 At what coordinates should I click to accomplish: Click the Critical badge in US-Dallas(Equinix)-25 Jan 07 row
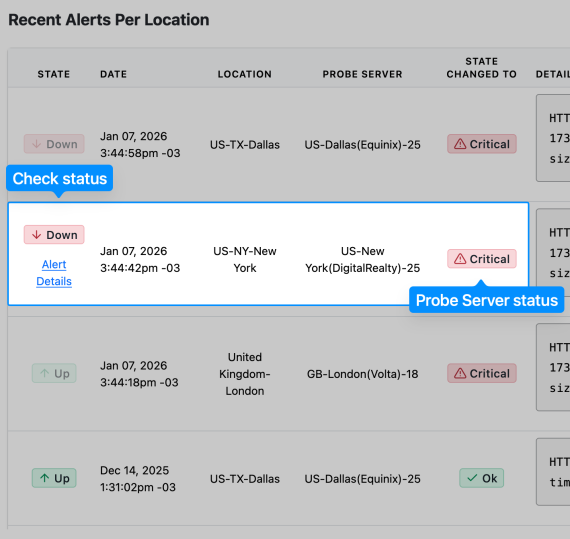pos(482,144)
